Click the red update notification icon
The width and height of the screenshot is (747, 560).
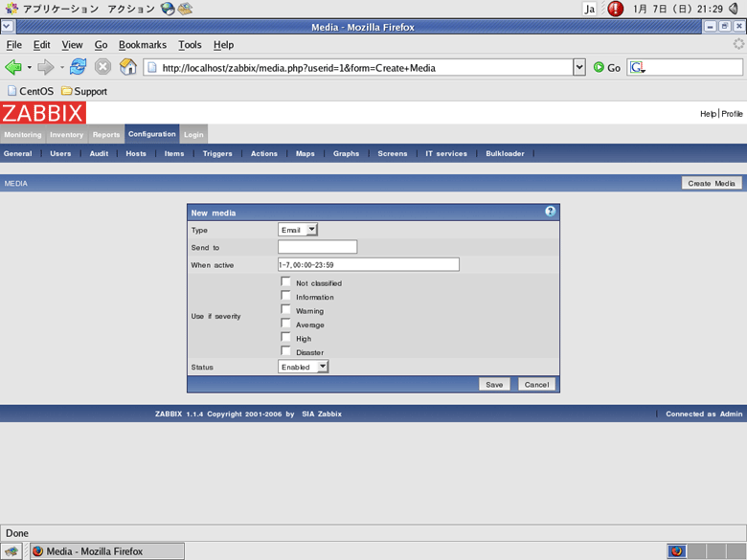[615, 9]
